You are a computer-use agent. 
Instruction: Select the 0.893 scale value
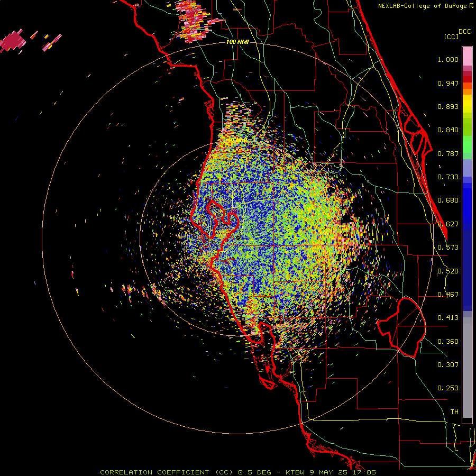pos(448,106)
